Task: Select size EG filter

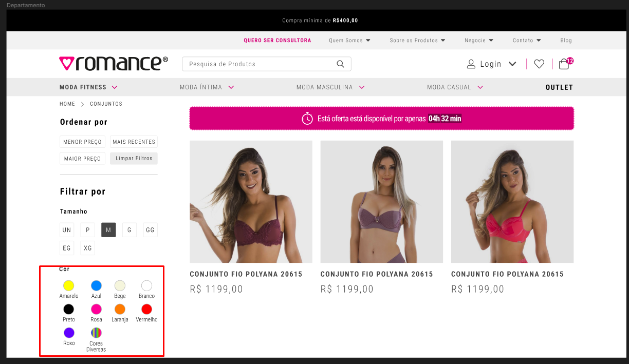Action: (67, 248)
